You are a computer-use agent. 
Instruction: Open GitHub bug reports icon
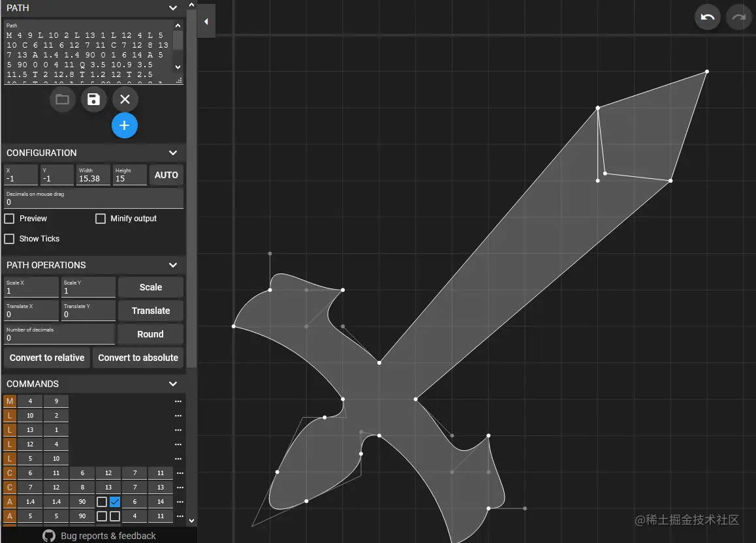49,536
